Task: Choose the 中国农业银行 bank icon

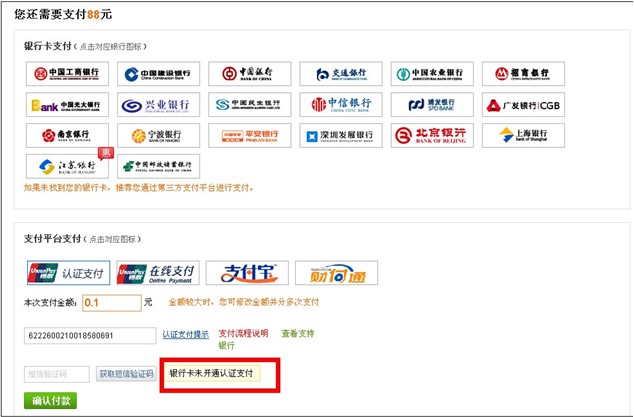Action: (431, 74)
